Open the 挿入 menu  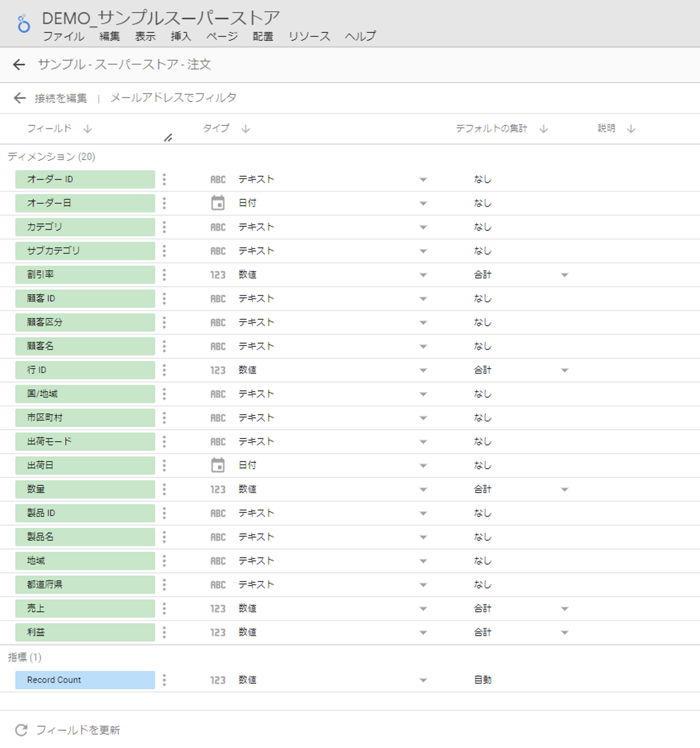[181, 36]
